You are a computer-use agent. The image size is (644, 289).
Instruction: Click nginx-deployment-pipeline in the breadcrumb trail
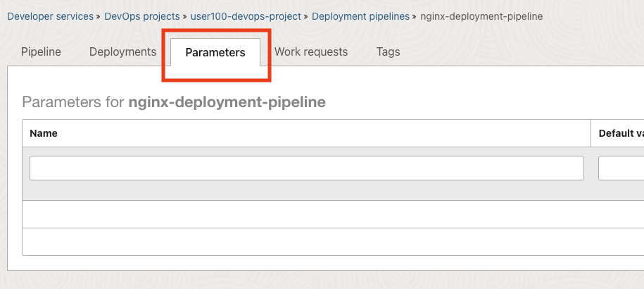481,16
